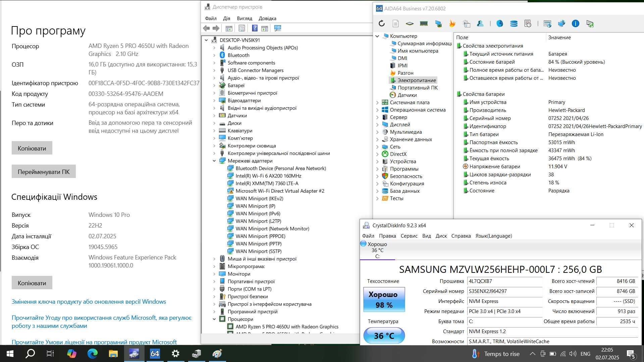This screenshot has height=362, width=644.
Task: Click the Properties sheet icon in Device Manager toolbar
Action: coord(241,28)
